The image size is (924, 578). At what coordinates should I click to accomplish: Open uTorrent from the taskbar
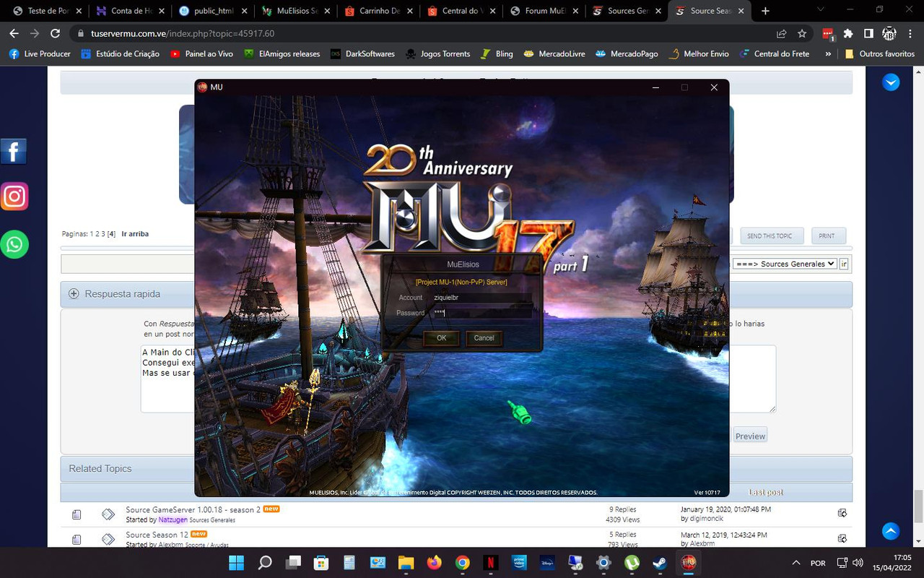pyautogui.click(x=632, y=562)
